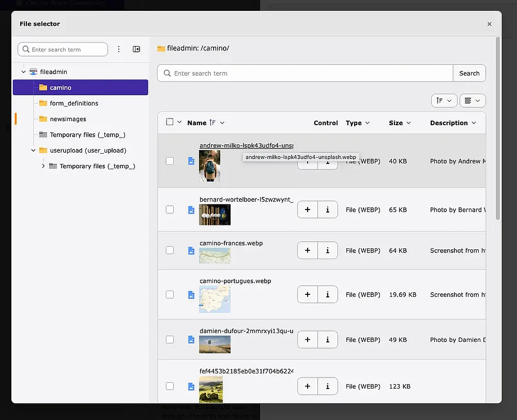Tick checkbox for camino-portugues.webp
517x420 pixels.
[170, 294]
